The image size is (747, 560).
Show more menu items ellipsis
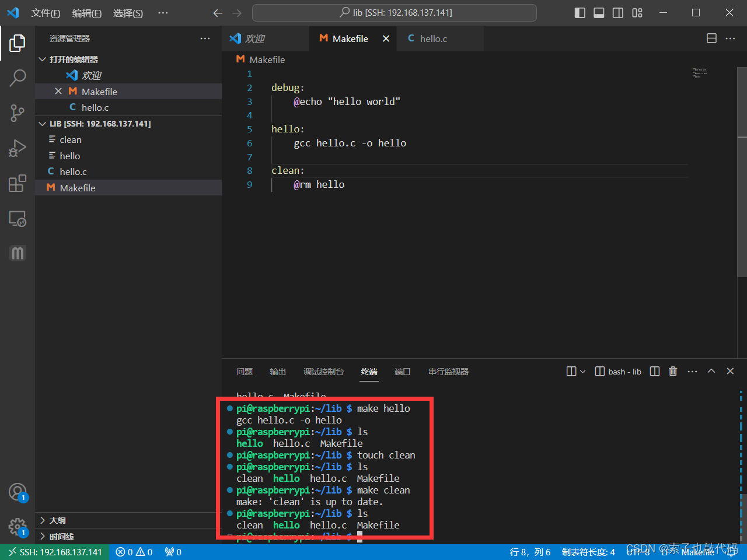pyautogui.click(x=163, y=13)
